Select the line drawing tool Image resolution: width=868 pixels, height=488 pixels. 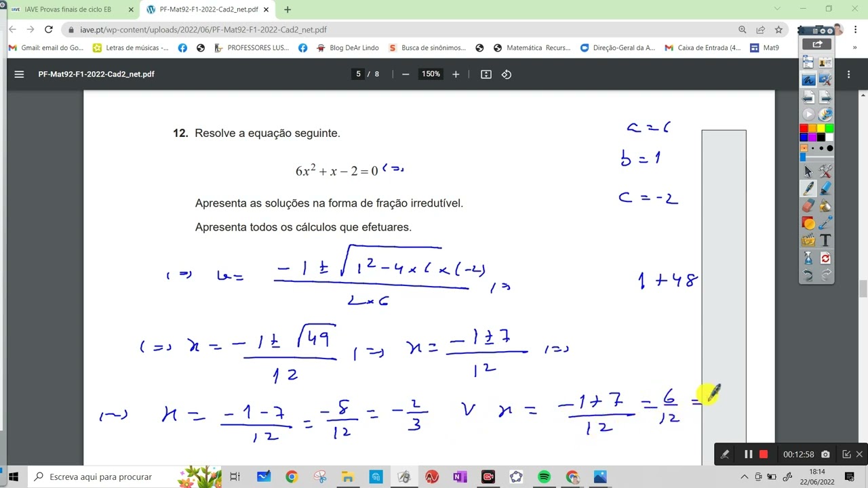[x=825, y=223]
